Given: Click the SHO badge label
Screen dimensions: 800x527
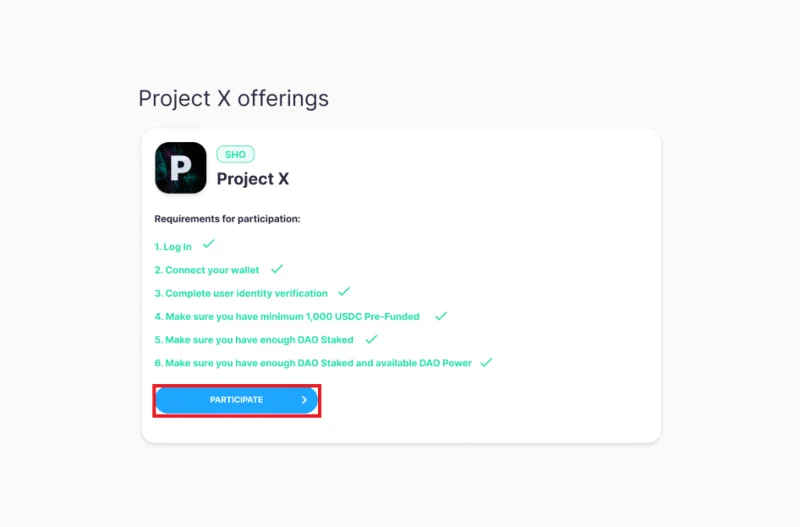Looking at the screenshot, I should pos(235,154).
